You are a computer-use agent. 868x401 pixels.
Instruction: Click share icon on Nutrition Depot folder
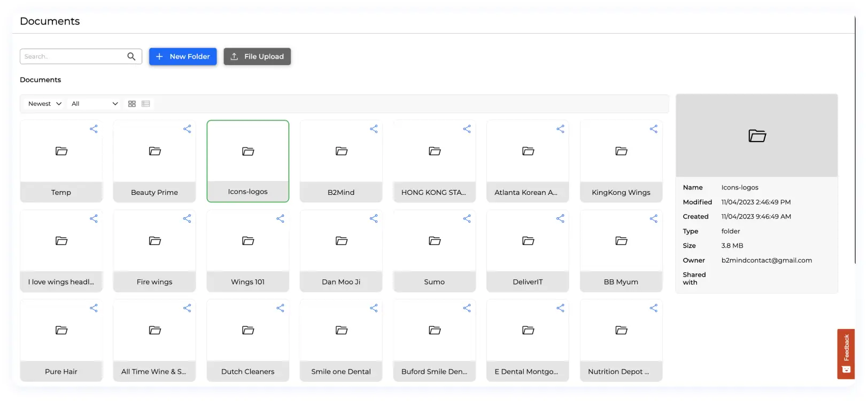click(653, 308)
